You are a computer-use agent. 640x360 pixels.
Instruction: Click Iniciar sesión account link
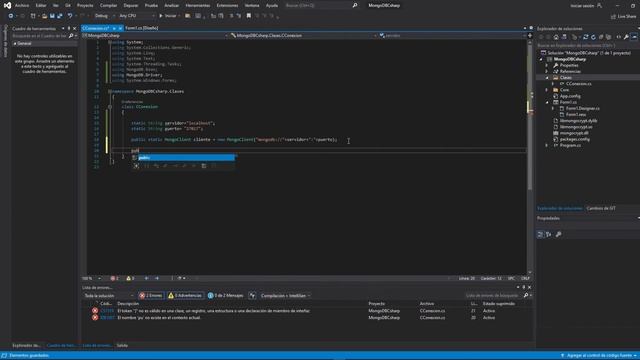pos(586,6)
